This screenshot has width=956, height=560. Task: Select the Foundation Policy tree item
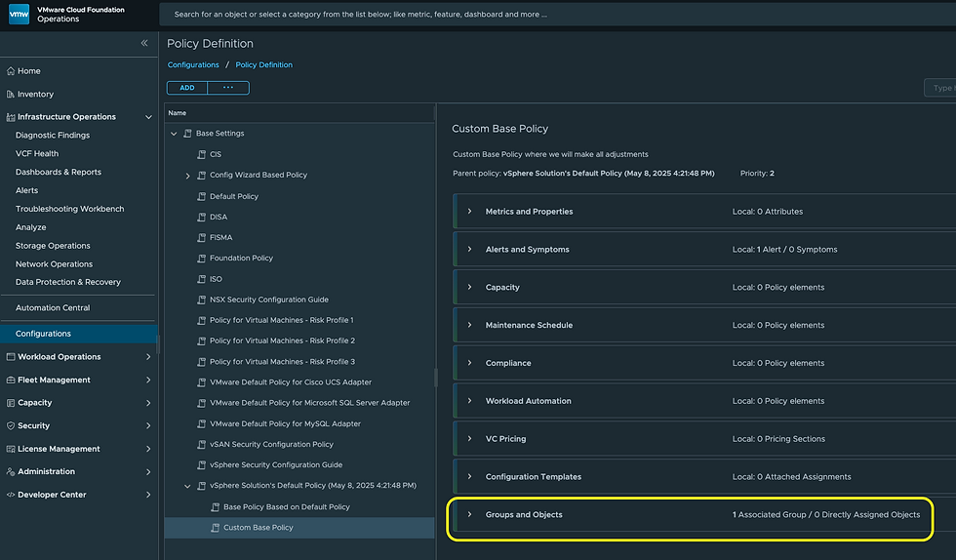[x=241, y=259]
